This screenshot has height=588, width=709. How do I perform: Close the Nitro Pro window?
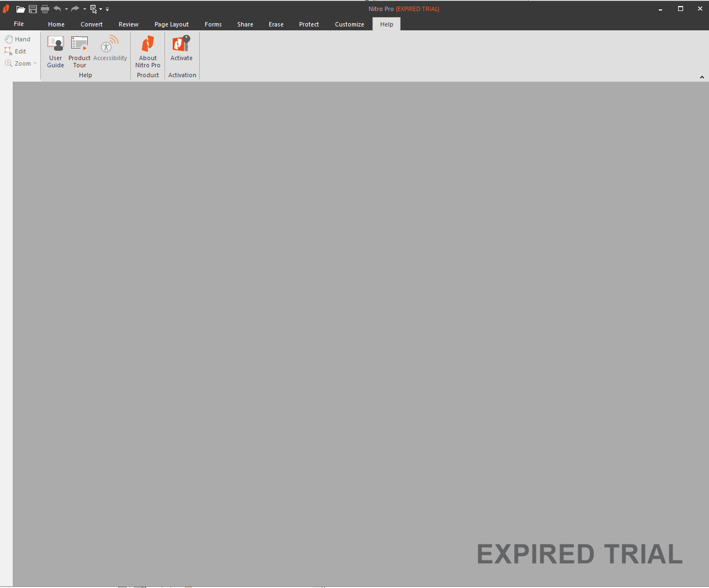700,9
